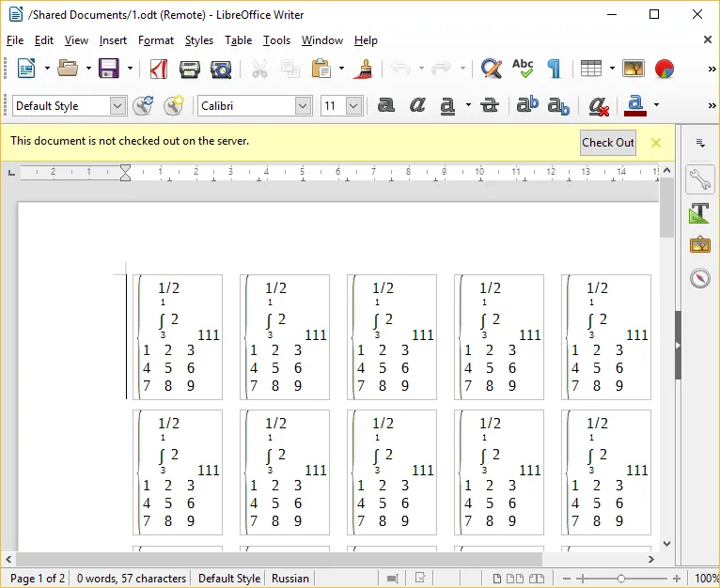The height and width of the screenshot is (588, 720).
Task: Save the document using the floppy icon
Action: [x=109, y=69]
